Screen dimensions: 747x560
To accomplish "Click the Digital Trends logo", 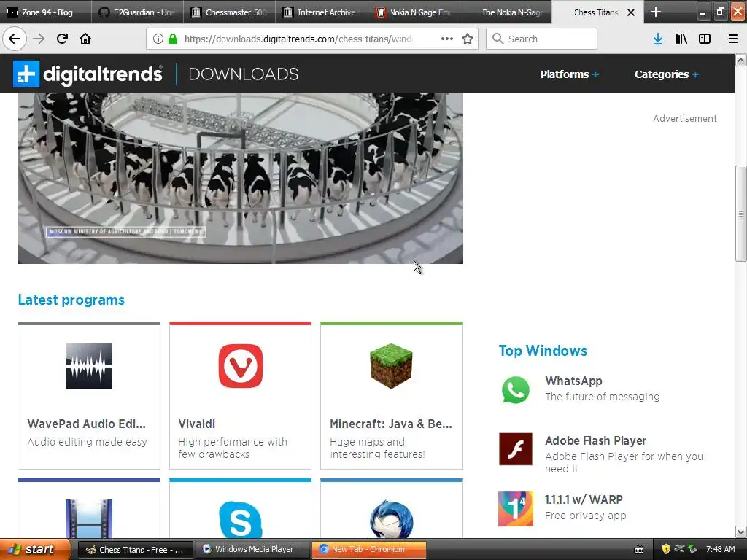I will tap(88, 74).
